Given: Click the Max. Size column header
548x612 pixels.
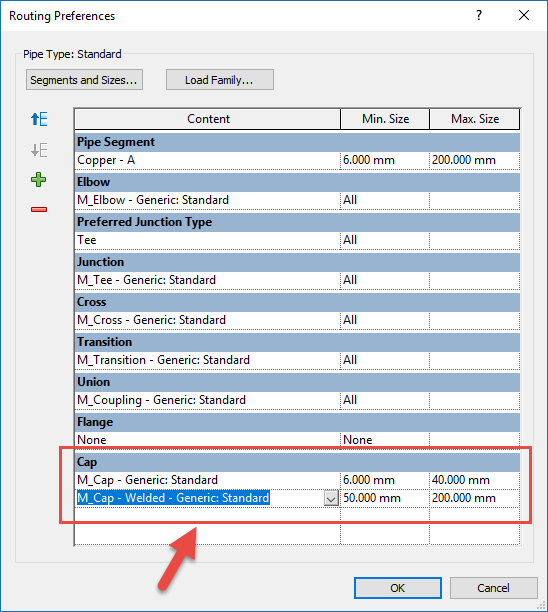Looking at the screenshot, I should click(x=475, y=119).
